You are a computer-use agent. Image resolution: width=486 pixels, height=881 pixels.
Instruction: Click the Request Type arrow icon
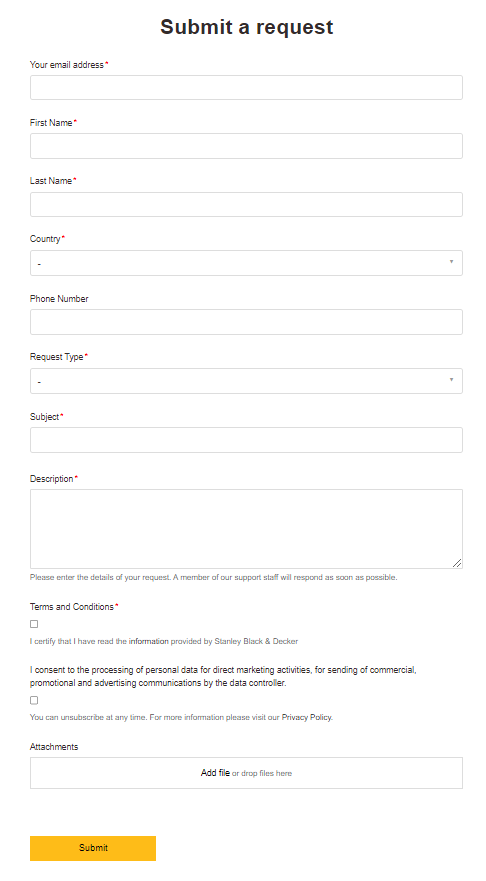451,380
